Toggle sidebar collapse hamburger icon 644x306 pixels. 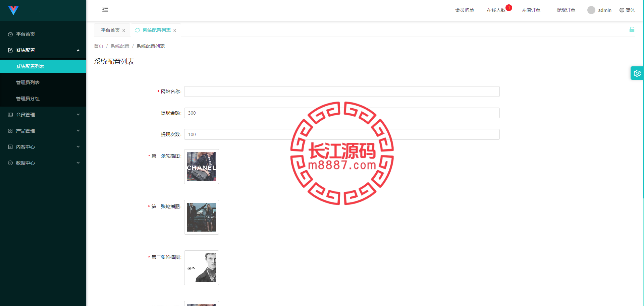tap(105, 9)
